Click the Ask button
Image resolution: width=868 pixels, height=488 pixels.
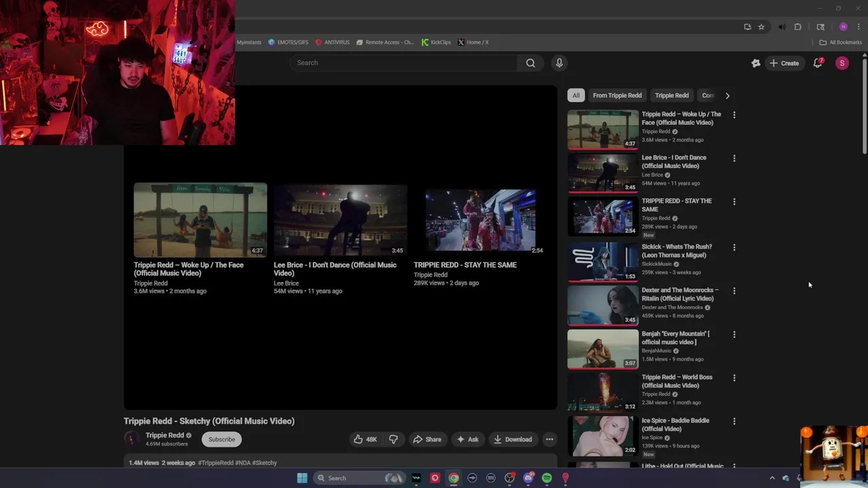tap(467, 439)
